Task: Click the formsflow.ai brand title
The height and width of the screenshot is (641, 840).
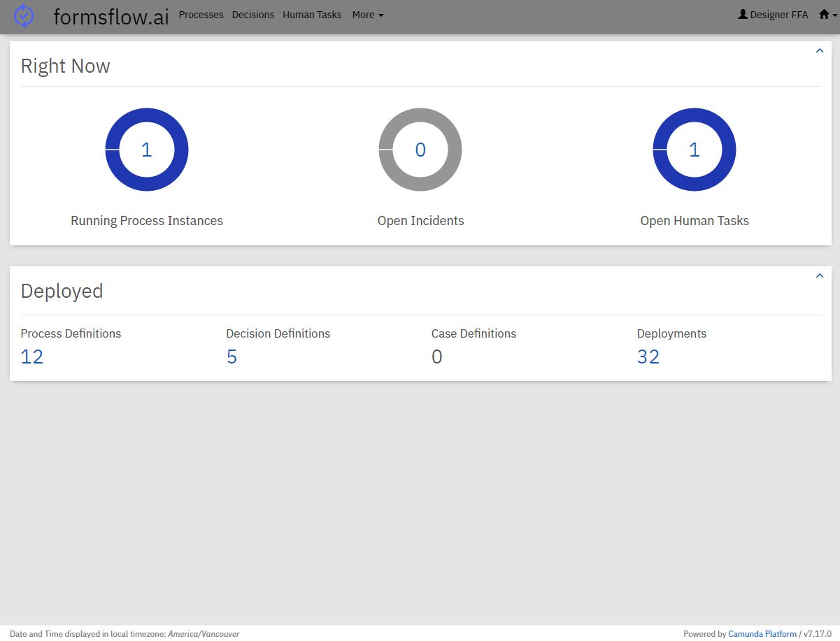Action: [111, 17]
